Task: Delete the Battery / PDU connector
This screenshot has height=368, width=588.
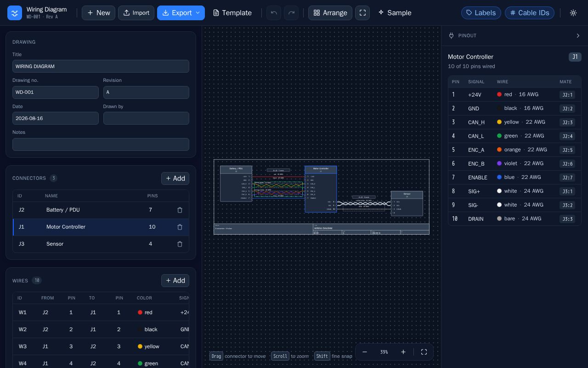Action: tap(180, 210)
